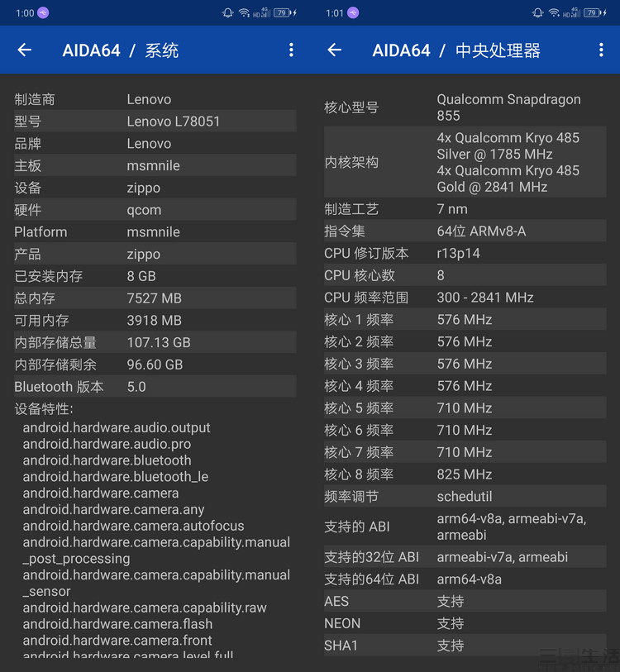Tap the alarm bell icon in left status bar

coord(227,13)
